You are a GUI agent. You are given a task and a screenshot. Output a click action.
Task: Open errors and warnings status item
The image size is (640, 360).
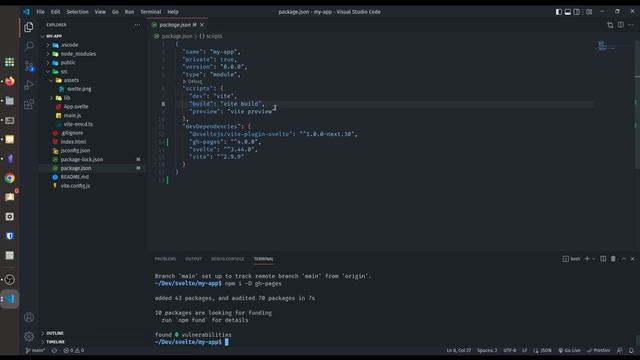click(73, 350)
